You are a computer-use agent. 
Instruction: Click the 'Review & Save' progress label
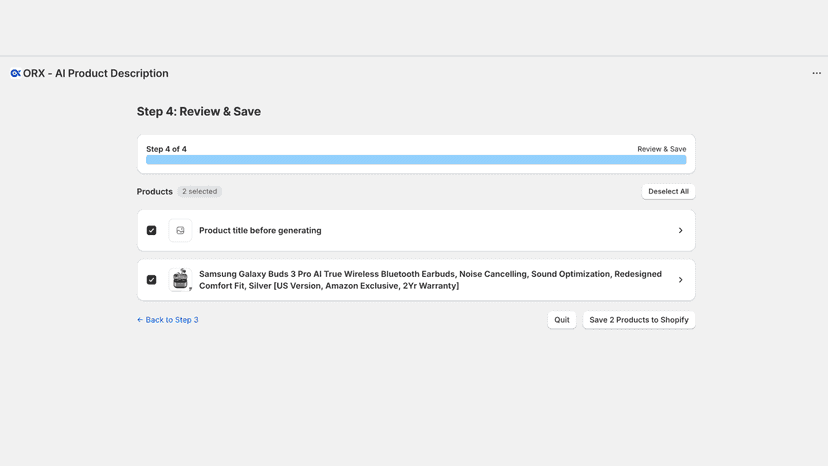coord(662,149)
